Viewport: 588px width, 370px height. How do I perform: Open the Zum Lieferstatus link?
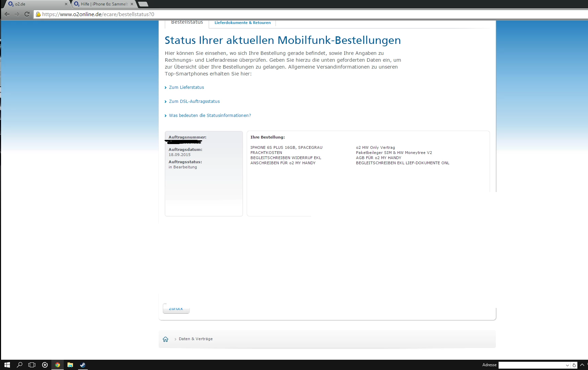(186, 87)
